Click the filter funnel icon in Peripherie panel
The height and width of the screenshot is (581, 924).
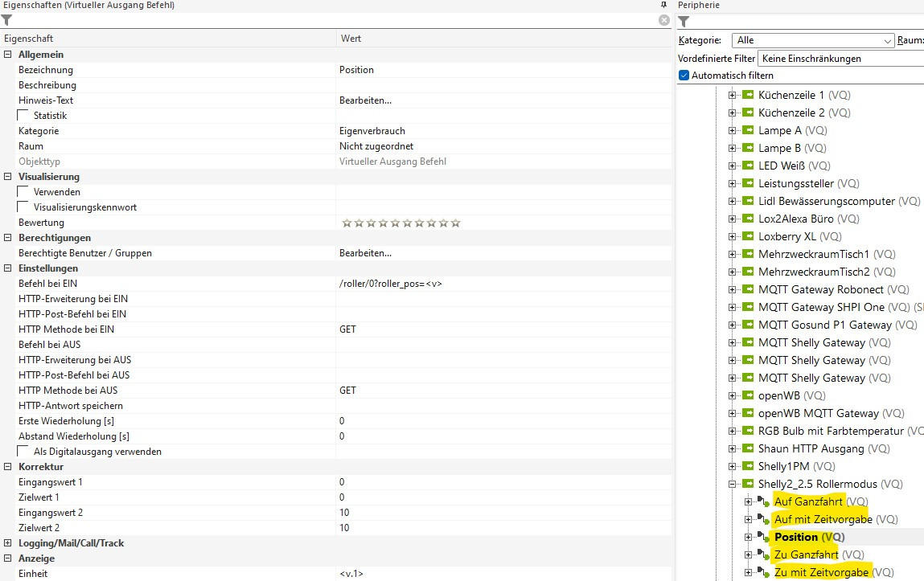coord(684,22)
